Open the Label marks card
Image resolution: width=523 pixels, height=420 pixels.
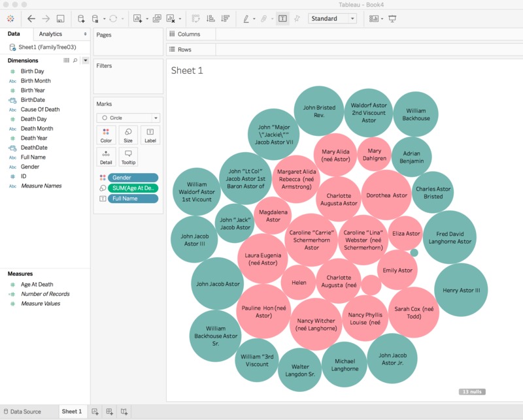[x=149, y=136]
